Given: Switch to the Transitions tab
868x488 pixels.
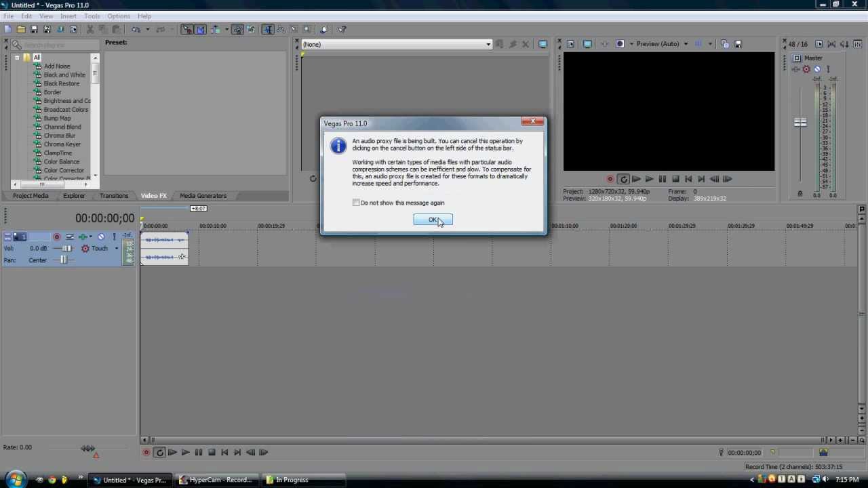Looking at the screenshot, I should 114,196.
